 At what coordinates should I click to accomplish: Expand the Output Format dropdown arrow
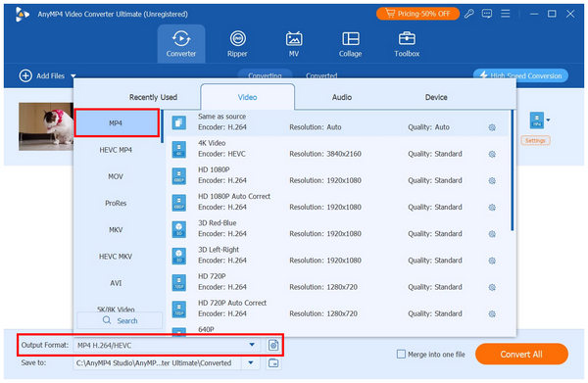(252, 345)
